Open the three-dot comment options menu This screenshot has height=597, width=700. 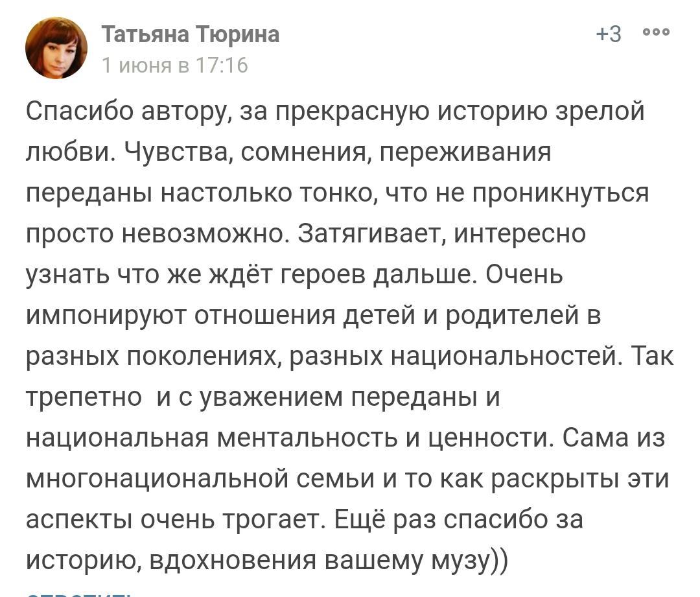(x=656, y=33)
